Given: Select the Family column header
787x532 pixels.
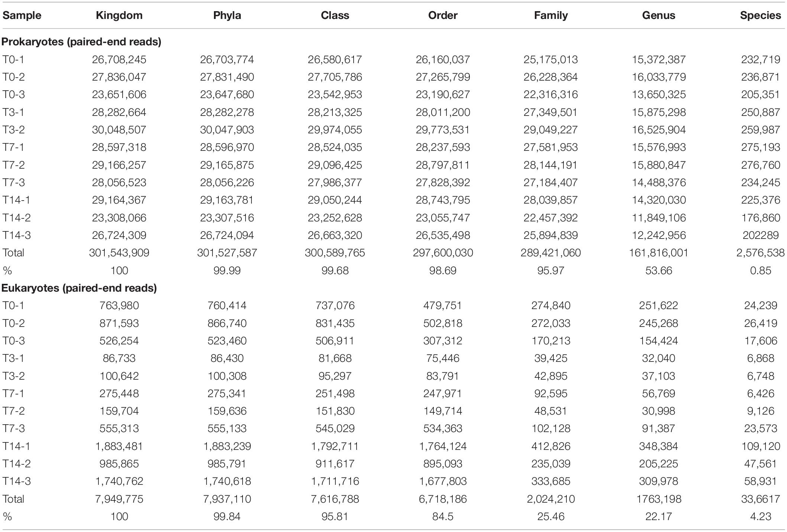Looking at the screenshot, I should [551, 15].
